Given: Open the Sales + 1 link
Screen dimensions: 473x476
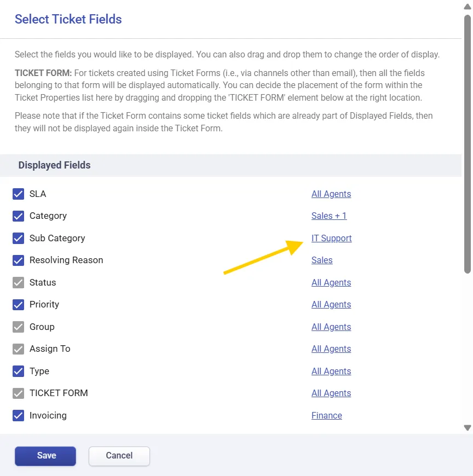Looking at the screenshot, I should pyautogui.click(x=328, y=216).
